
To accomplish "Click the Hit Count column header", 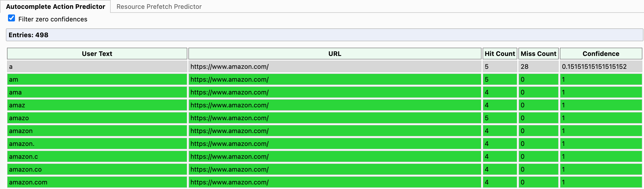I will pyautogui.click(x=500, y=54).
